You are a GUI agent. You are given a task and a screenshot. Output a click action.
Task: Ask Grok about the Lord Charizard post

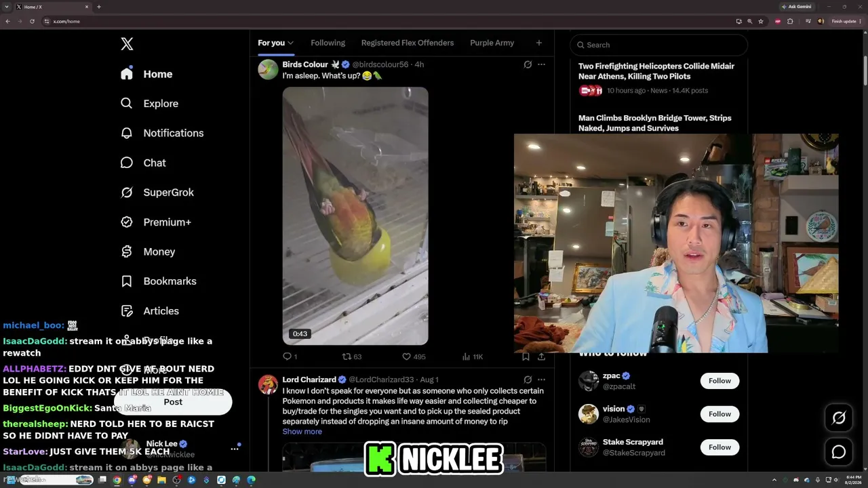coord(528,380)
